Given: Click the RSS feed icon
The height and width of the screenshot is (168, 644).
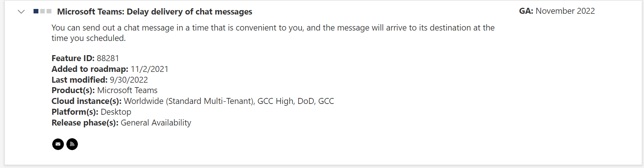Looking at the screenshot, I should (x=72, y=144).
